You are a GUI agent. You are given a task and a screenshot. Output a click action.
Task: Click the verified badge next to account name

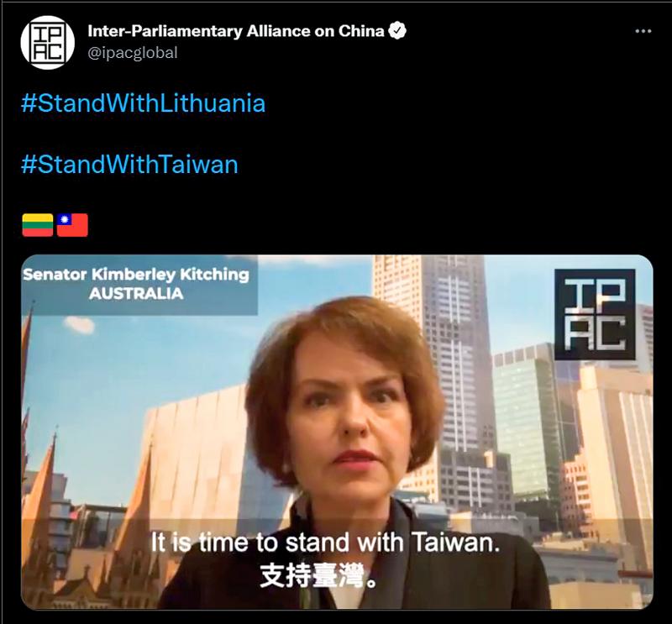[x=397, y=31]
